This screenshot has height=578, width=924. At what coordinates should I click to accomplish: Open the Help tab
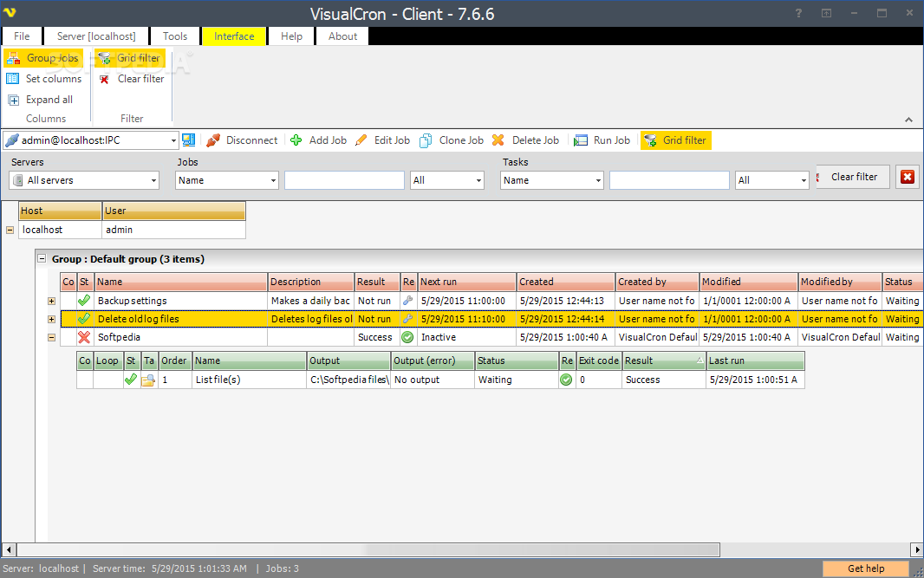291,36
